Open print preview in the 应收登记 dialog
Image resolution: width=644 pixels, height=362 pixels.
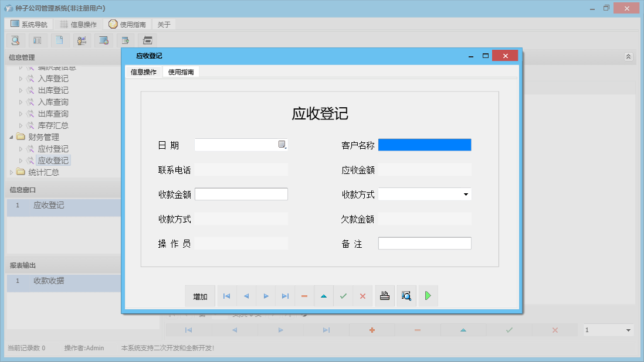406,296
